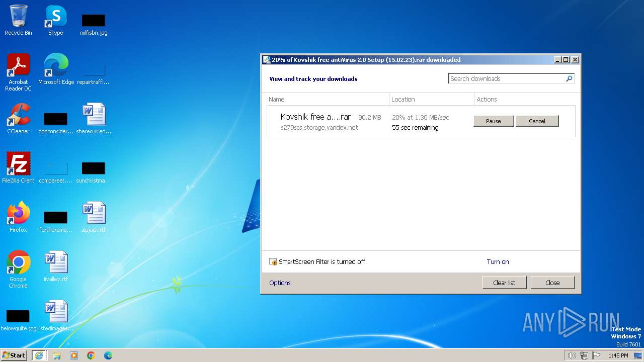Select the Kovshik free a....rar file name
Image resolution: width=644 pixels, height=362 pixels.
click(x=315, y=117)
